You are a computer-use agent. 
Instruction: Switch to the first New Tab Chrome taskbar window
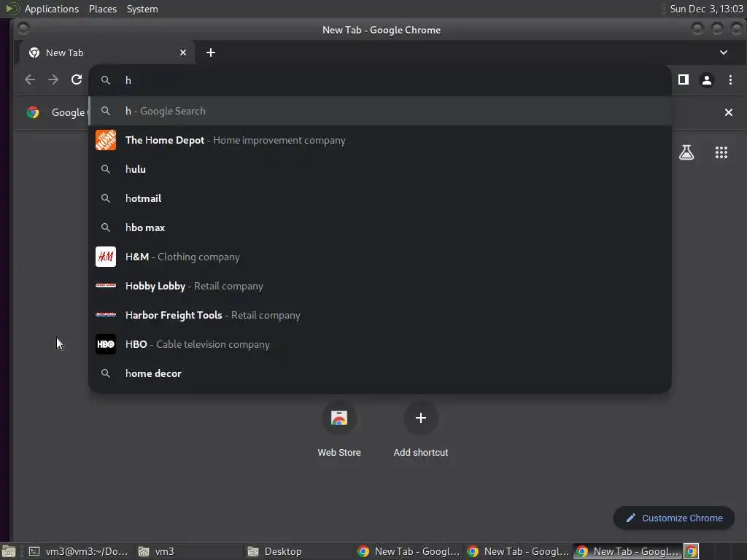(x=409, y=551)
